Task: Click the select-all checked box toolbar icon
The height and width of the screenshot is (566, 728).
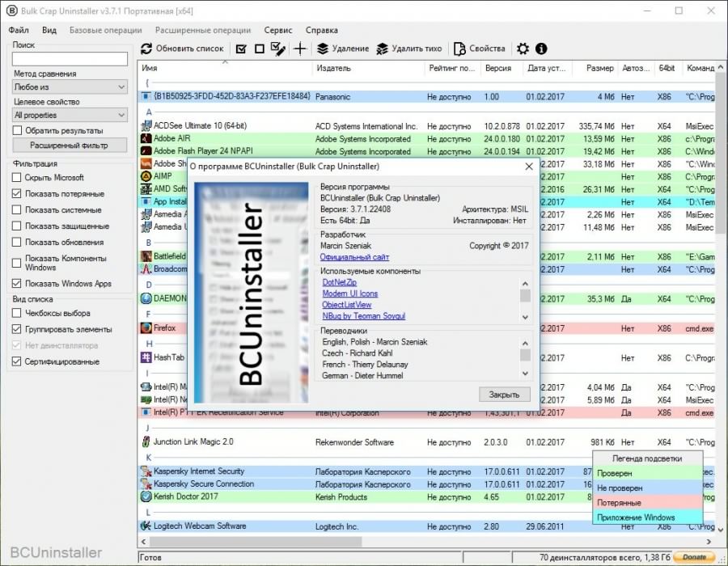Action: click(241, 49)
